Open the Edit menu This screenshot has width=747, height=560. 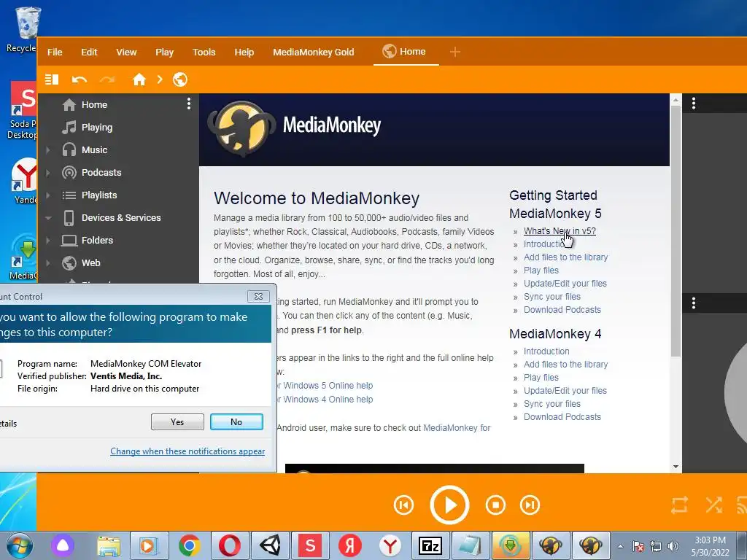89,52
